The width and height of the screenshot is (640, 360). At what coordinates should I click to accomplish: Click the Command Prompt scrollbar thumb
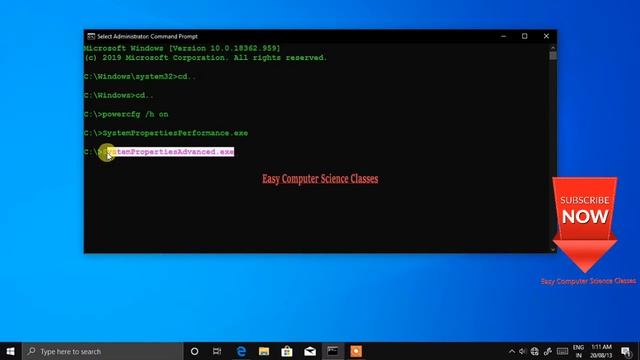tap(553, 56)
